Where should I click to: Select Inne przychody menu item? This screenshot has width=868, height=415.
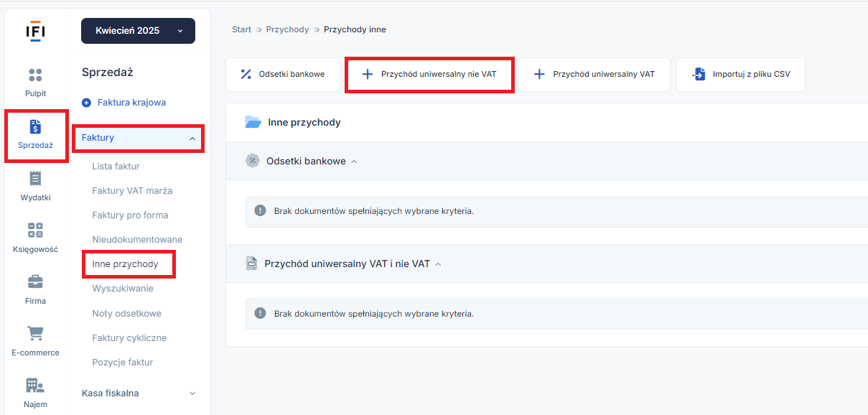126,264
